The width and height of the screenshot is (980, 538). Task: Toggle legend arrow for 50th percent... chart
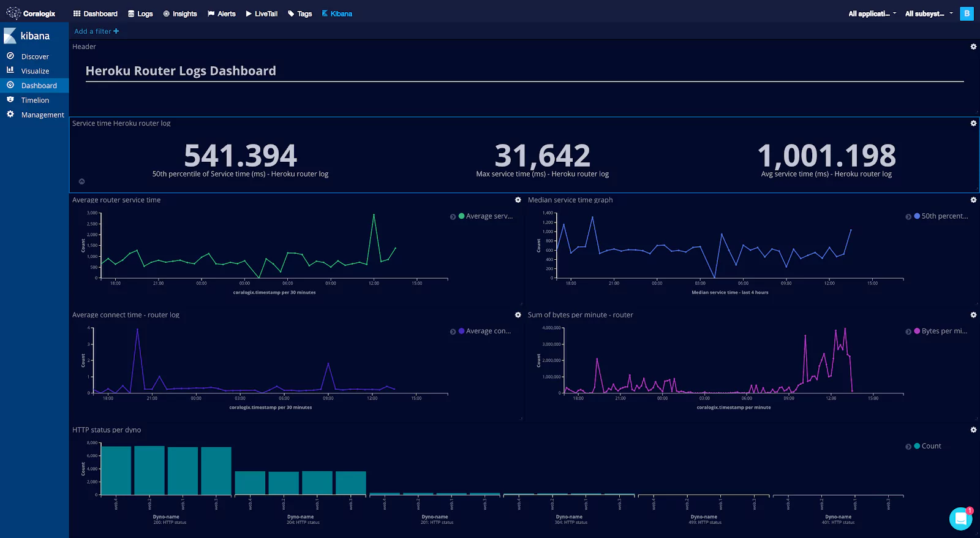(908, 216)
